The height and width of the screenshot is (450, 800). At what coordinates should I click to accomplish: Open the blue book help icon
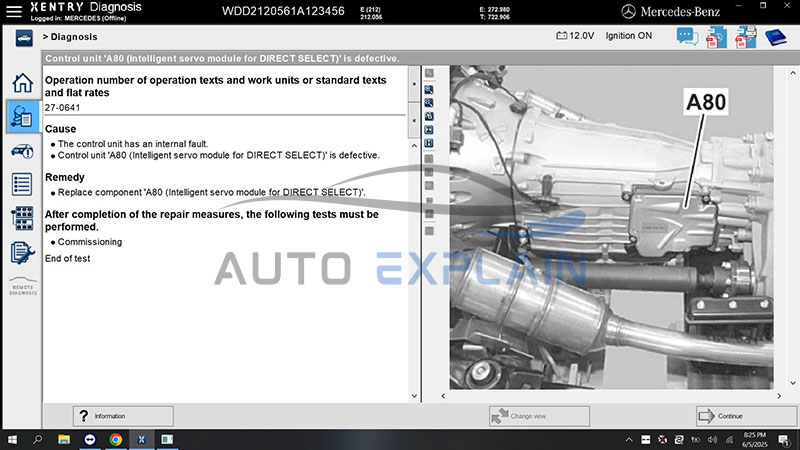point(776,37)
